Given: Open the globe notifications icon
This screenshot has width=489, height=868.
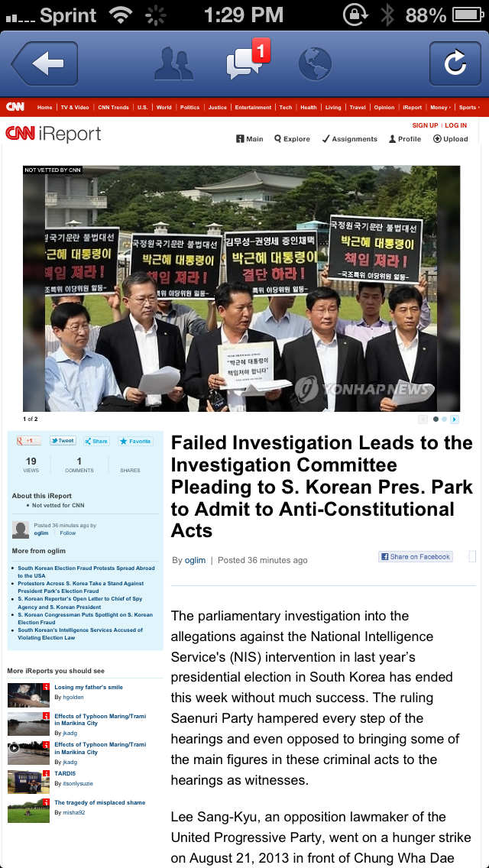Looking at the screenshot, I should [x=315, y=63].
